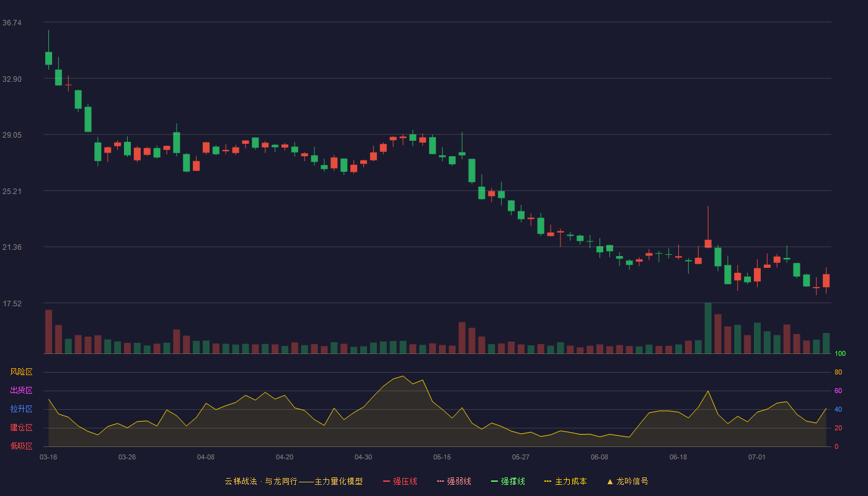Viewport: 868px width, 496px height.
Task: Click the 03-26 date label
Action: (x=127, y=457)
